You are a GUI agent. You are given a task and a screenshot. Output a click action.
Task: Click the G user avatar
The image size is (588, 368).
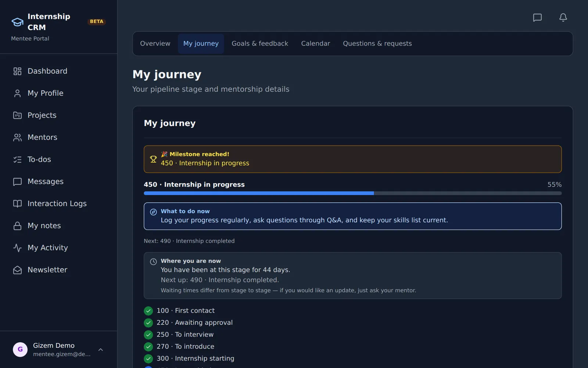(x=20, y=349)
